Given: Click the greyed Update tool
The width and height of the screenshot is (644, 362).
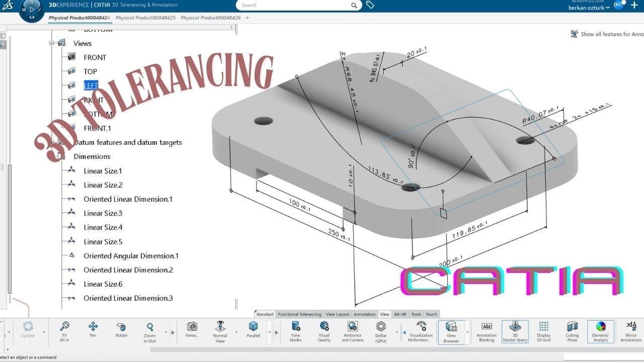Looking at the screenshot, I should 28,330.
